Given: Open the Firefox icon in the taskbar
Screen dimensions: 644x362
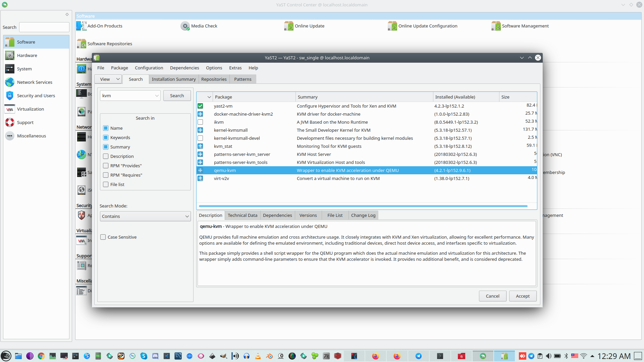Looking at the screenshot, I should click(375, 356).
